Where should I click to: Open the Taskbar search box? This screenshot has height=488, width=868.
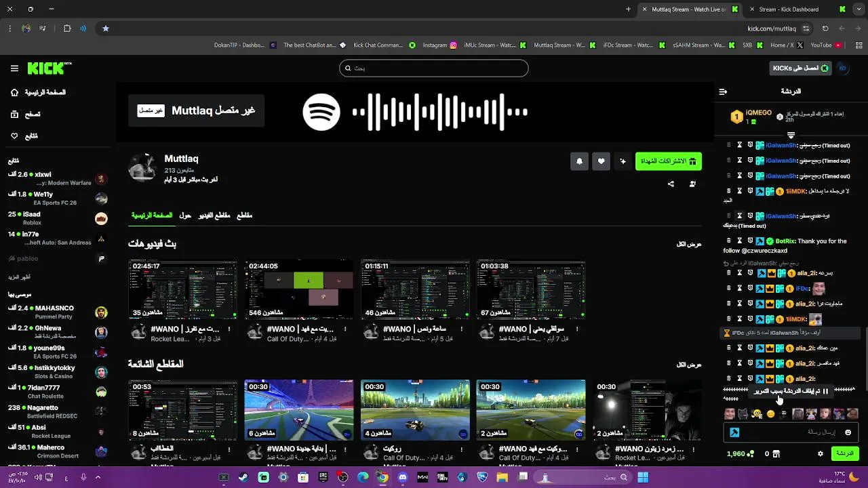[582, 478]
